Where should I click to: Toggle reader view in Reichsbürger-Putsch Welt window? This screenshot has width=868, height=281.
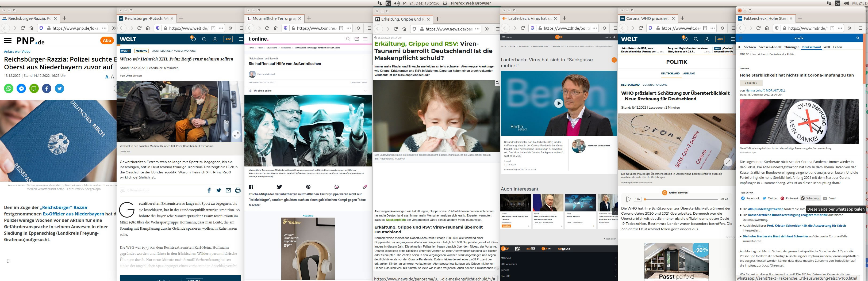pyautogui.click(x=213, y=28)
